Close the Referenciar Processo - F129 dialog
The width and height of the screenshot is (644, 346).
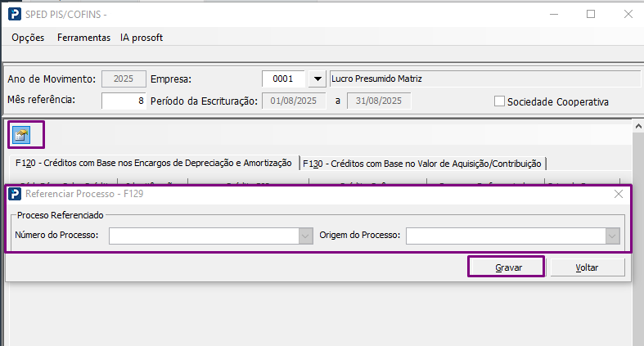[x=619, y=194]
